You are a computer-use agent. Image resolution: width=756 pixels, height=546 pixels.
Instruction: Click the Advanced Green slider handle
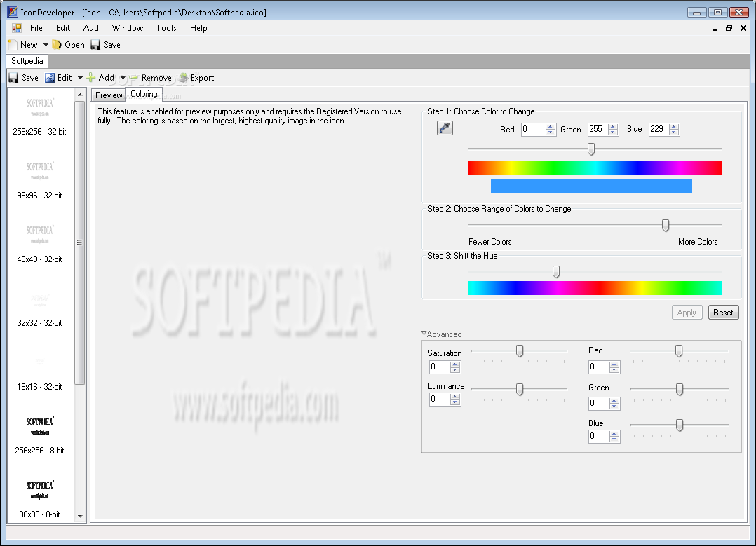(680, 389)
